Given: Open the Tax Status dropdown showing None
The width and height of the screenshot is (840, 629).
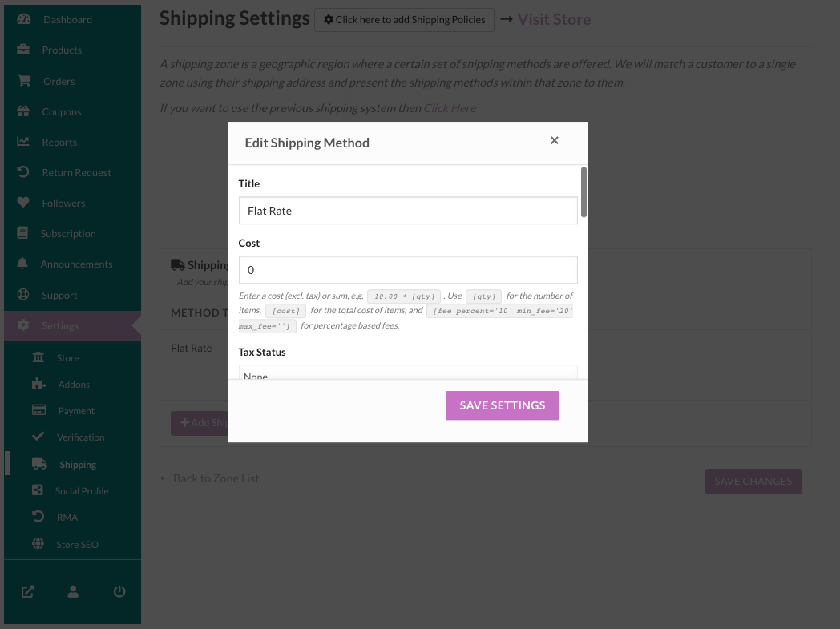Looking at the screenshot, I should (x=408, y=373).
